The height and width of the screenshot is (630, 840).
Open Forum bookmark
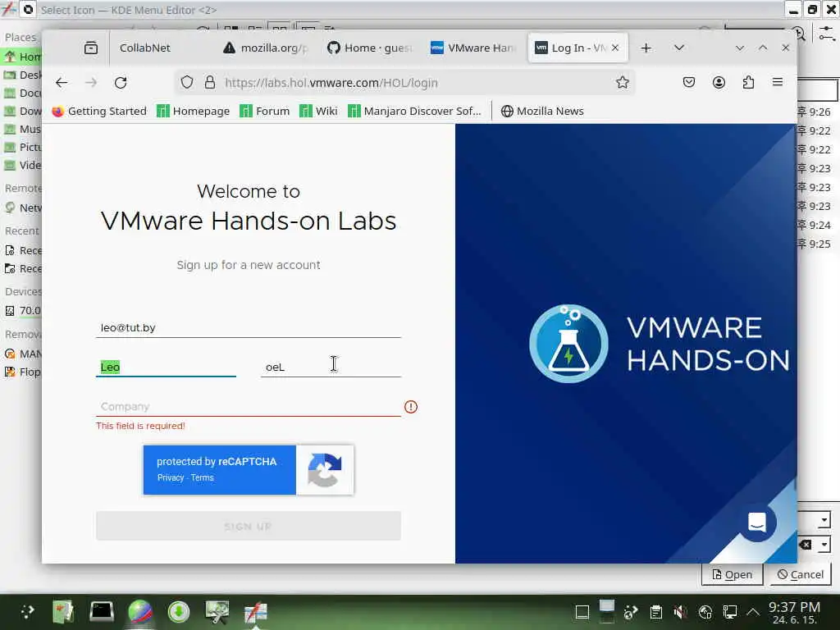click(265, 111)
